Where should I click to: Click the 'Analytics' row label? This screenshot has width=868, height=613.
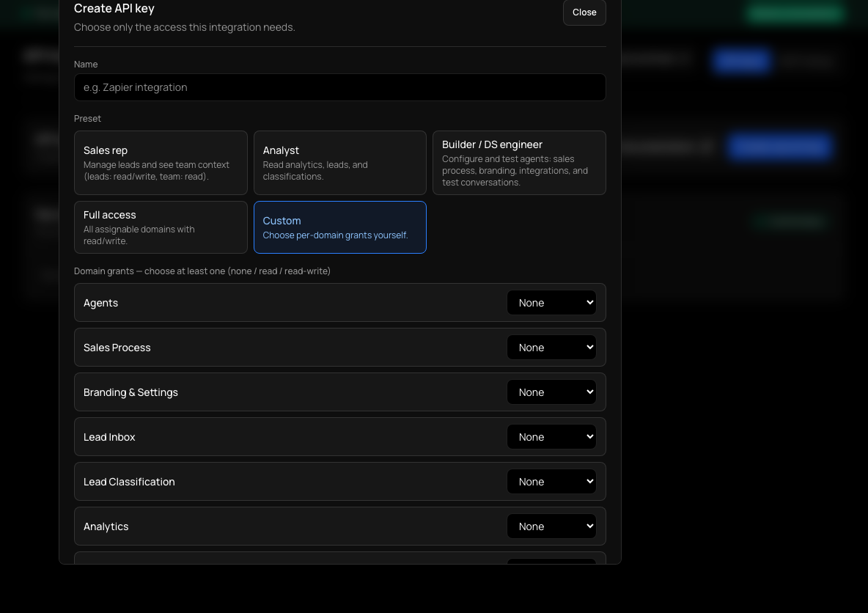click(106, 527)
